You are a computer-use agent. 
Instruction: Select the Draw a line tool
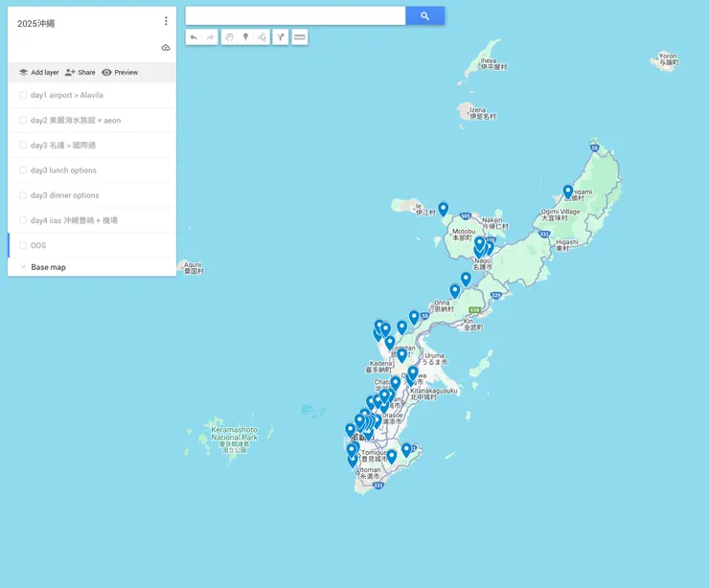click(x=262, y=37)
